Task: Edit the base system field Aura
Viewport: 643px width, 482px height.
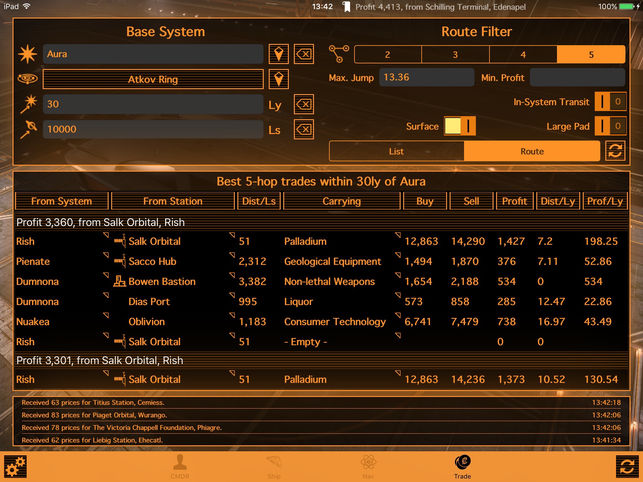Action: [153, 54]
